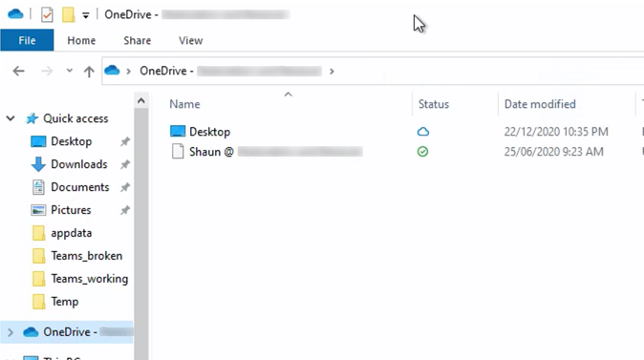The height and width of the screenshot is (360, 644).
Task: Click the pin icon next to Documents
Action: click(125, 187)
